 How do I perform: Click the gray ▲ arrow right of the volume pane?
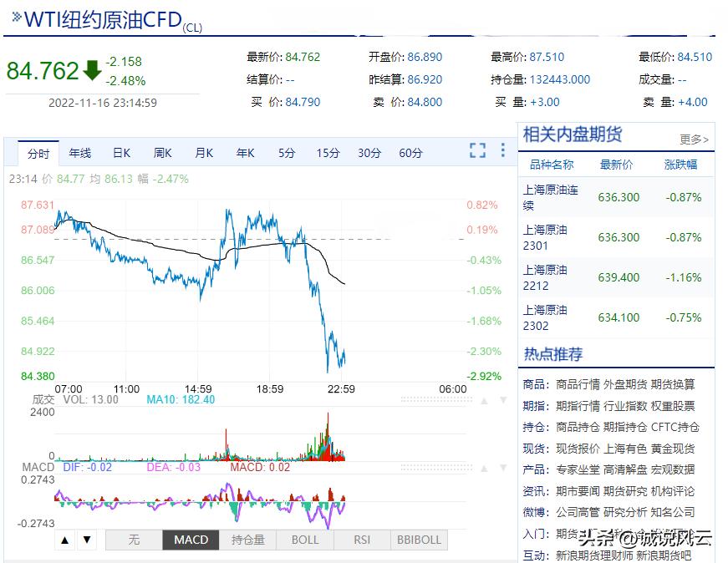pos(482,400)
